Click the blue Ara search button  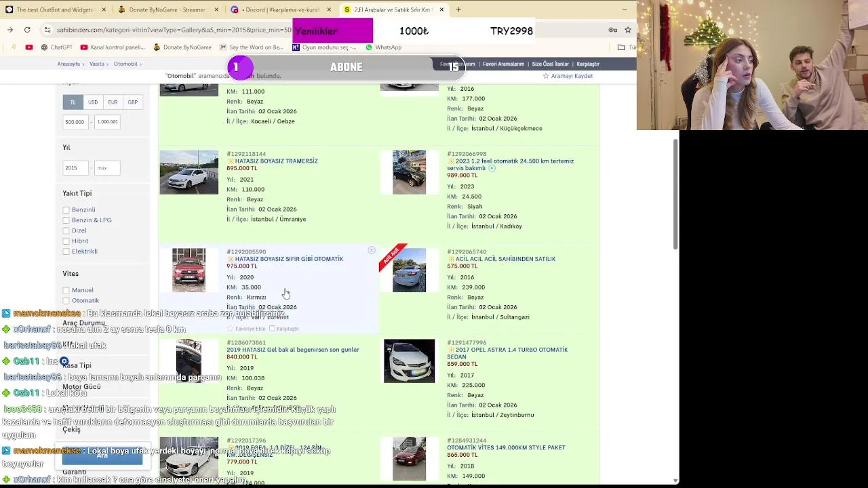click(x=102, y=456)
